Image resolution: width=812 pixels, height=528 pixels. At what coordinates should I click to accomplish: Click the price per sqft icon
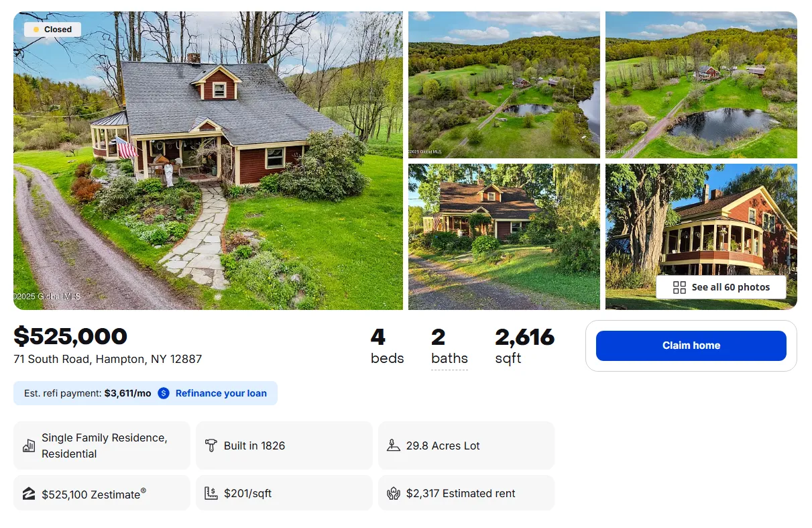point(211,493)
